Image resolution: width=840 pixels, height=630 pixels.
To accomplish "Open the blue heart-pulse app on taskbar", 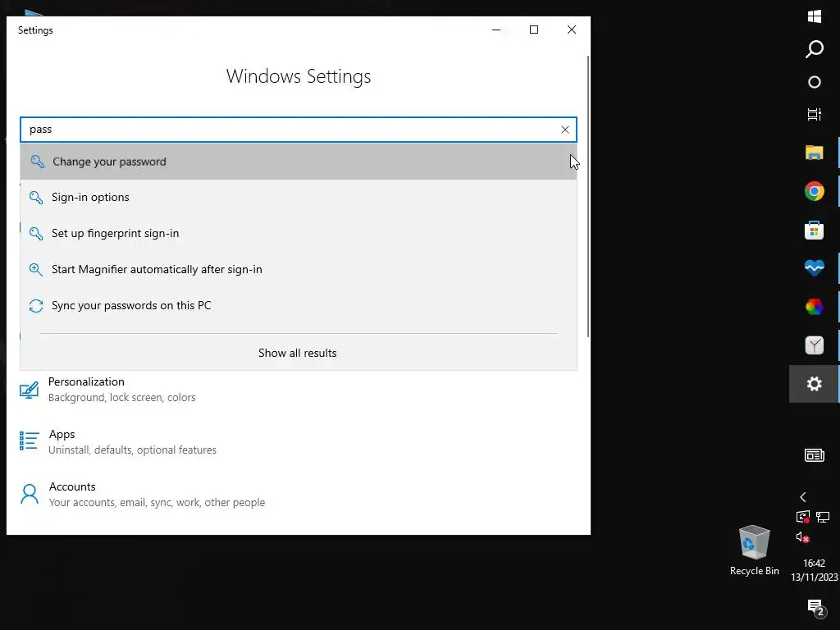I will pos(815,268).
